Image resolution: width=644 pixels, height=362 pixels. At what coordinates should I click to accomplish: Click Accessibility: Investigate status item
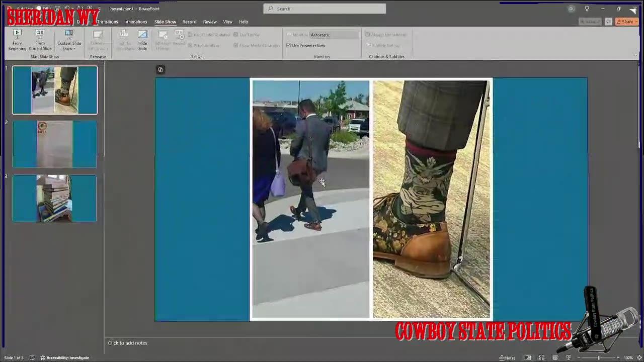pos(65,357)
